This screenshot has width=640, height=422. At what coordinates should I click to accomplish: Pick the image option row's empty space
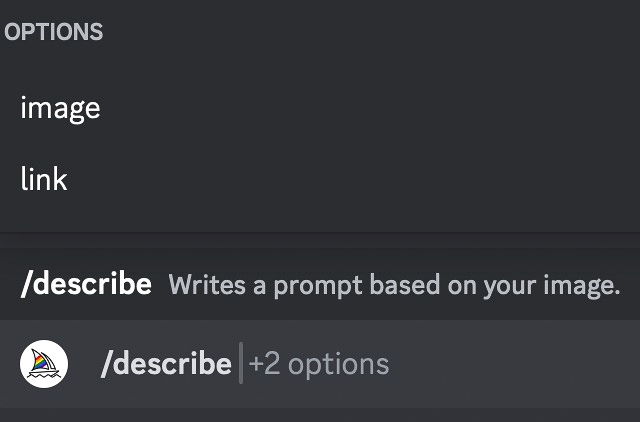click(x=367, y=109)
